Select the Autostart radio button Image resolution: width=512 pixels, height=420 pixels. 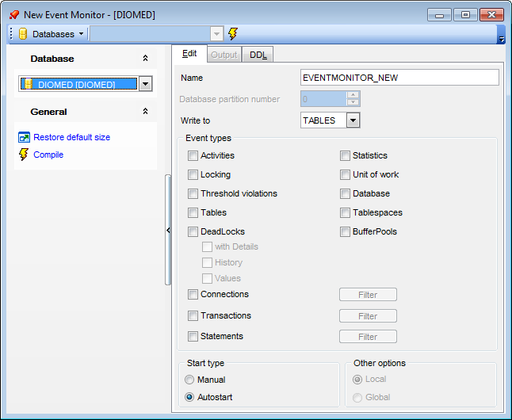tap(189, 397)
